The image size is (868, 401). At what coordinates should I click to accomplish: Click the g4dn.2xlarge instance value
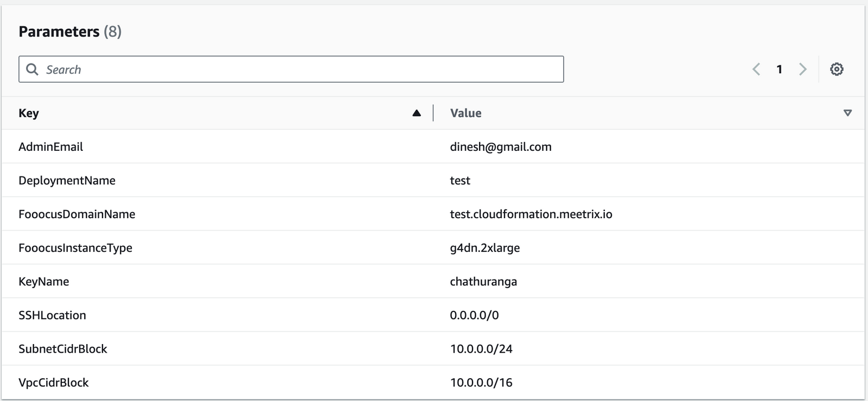[x=484, y=247]
